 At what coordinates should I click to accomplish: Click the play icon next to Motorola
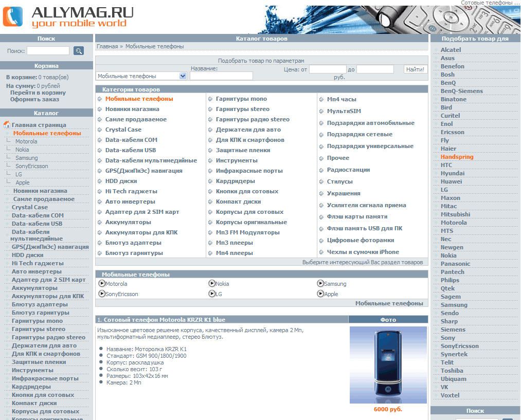[x=102, y=284]
